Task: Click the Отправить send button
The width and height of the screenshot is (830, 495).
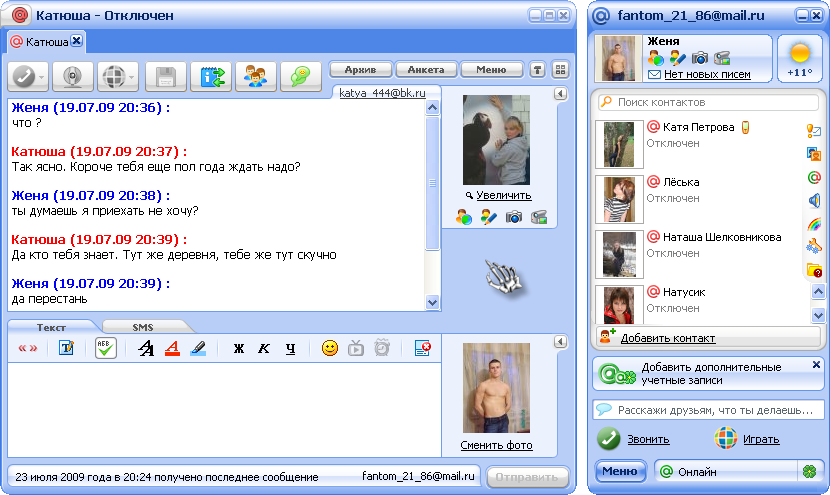Action: point(527,476)
